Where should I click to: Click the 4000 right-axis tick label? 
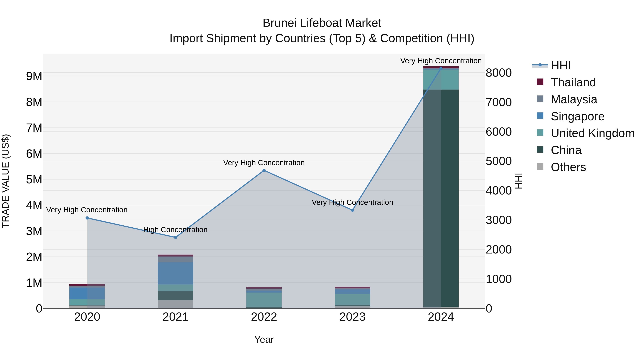tap(499, 191)
